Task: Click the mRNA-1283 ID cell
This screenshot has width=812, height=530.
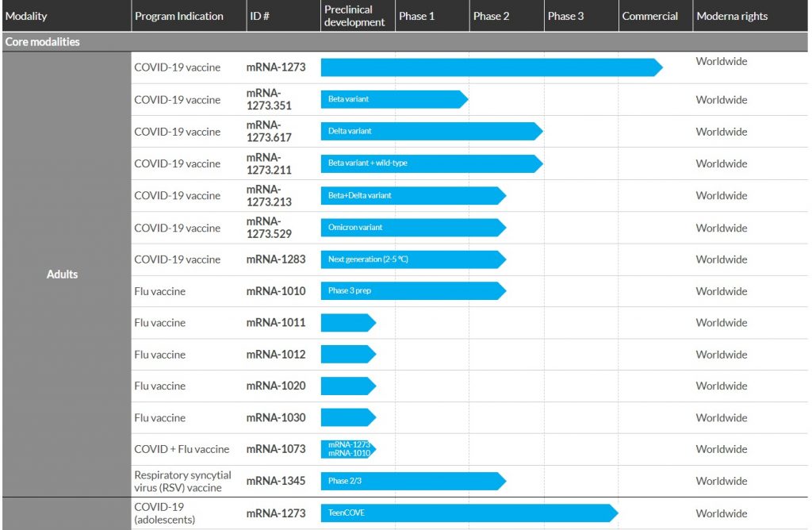Action: pos(276,259)
